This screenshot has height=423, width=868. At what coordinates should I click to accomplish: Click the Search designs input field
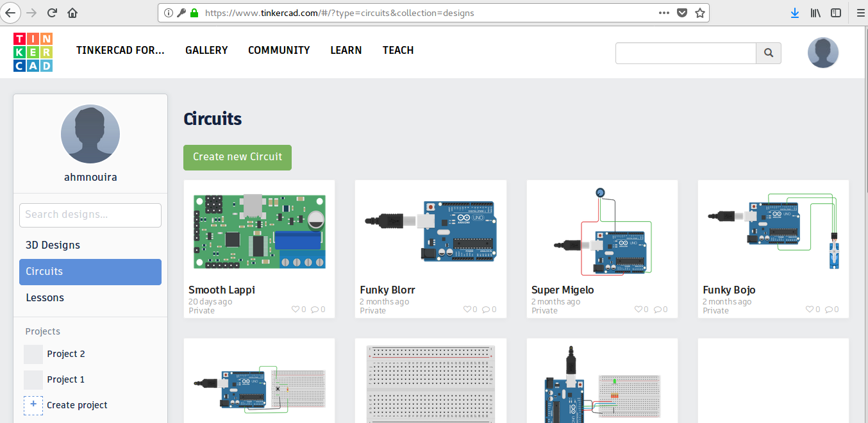click(x=90, y=215)
